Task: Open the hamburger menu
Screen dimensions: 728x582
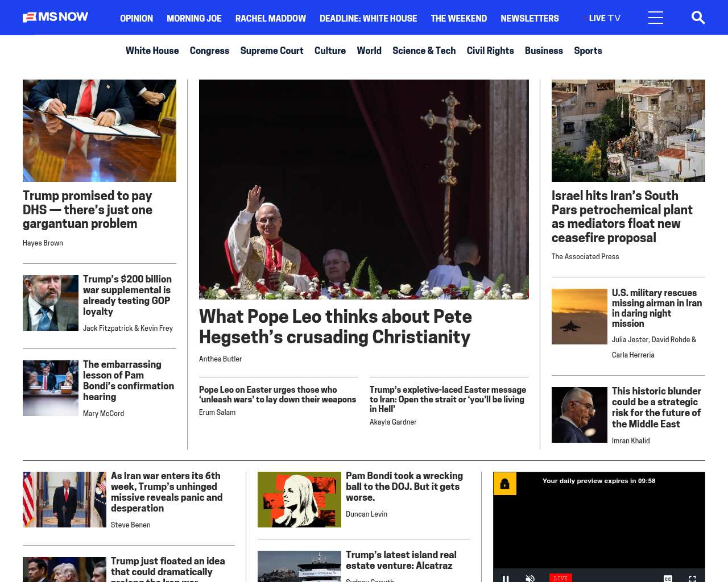Action: pyautogui.click(x=655, y=18)
